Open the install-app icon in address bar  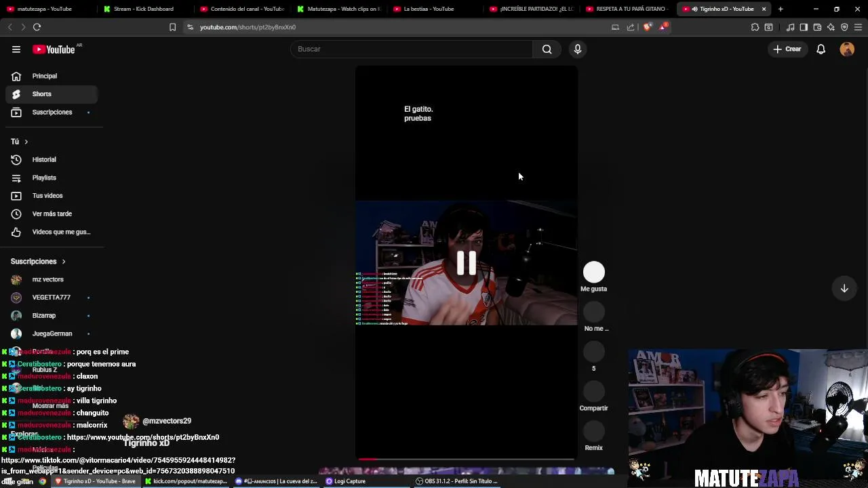click(615, 27)
